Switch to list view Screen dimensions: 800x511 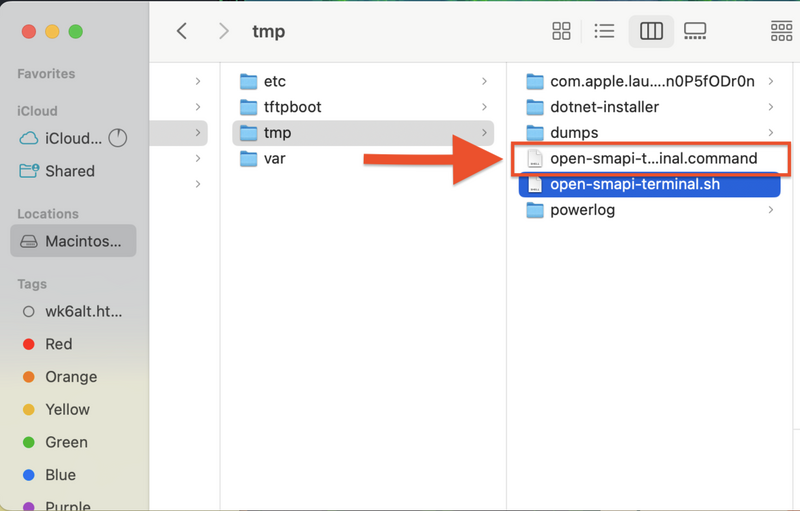[x=604, y=31]
